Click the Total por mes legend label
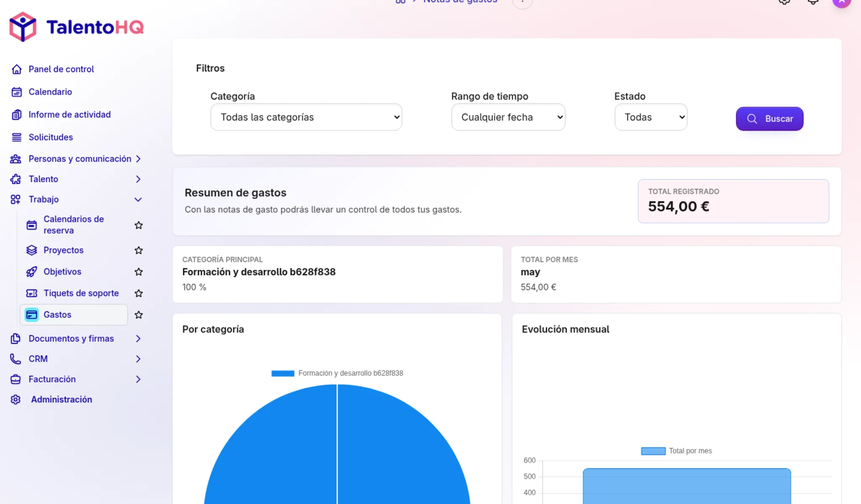This screenshot has width=861, height=504. pos(690,451)
